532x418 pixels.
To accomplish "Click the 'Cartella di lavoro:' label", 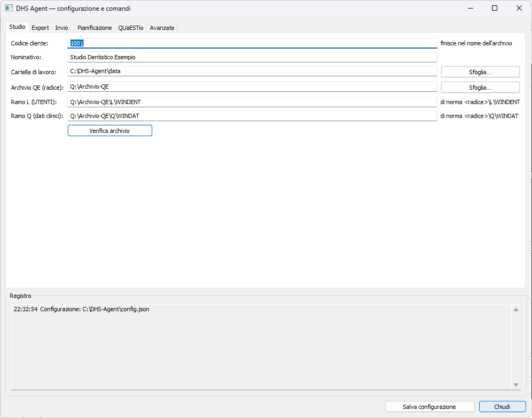I will 34,72.
